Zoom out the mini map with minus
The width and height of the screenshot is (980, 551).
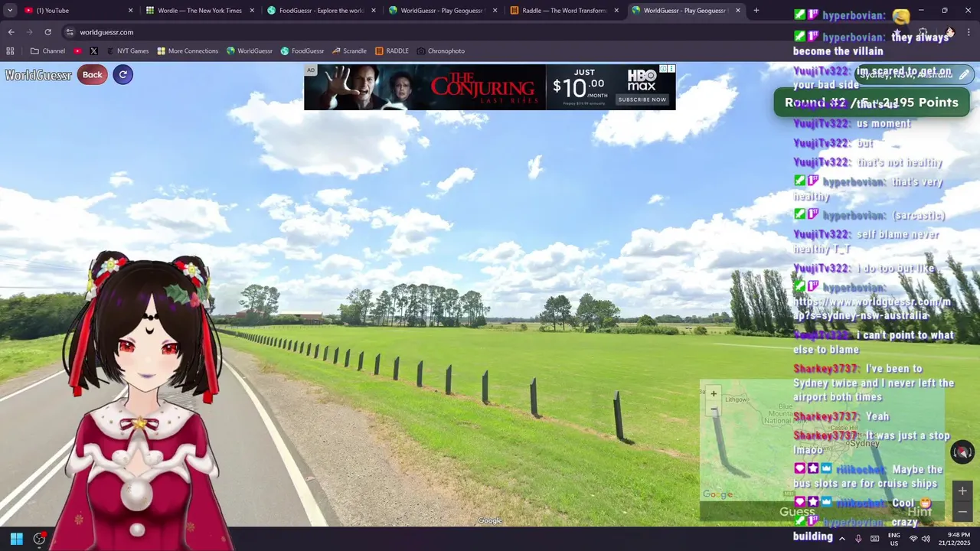pos(714,409)
